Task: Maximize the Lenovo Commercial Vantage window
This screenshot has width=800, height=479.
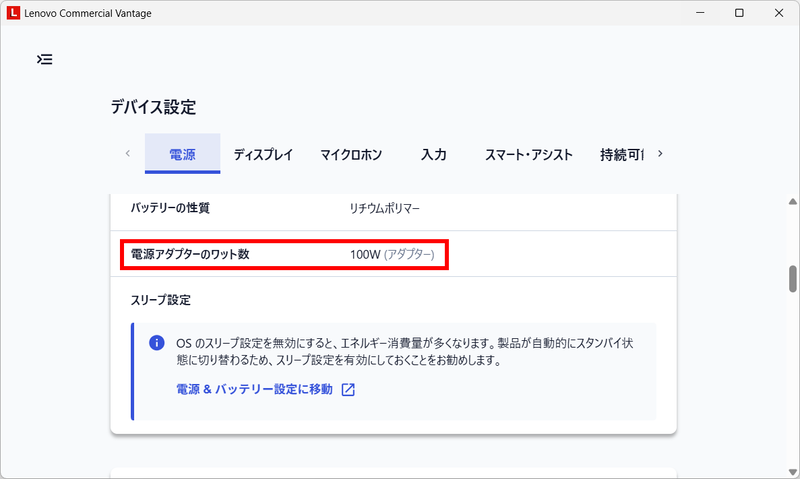Action: click(739, 13)
